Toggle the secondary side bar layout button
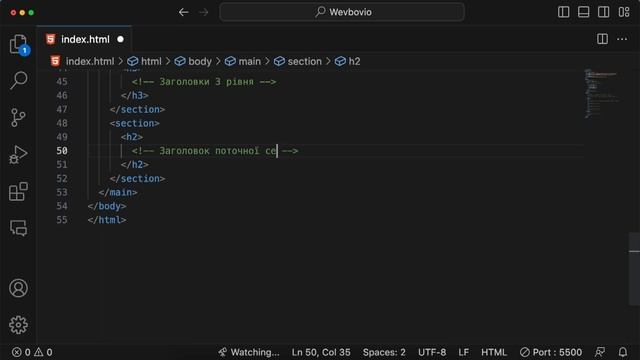The height and width of the screenshot is (360, 640). [604, 12]
